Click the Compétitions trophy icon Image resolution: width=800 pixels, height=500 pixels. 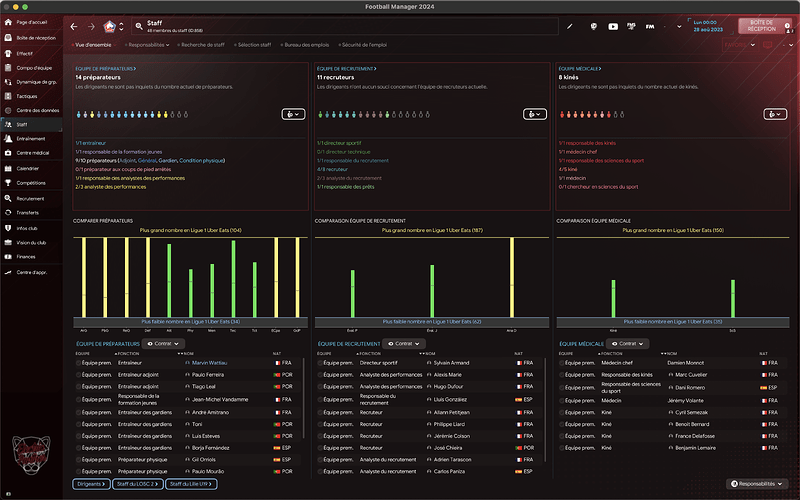coord(8,183)
